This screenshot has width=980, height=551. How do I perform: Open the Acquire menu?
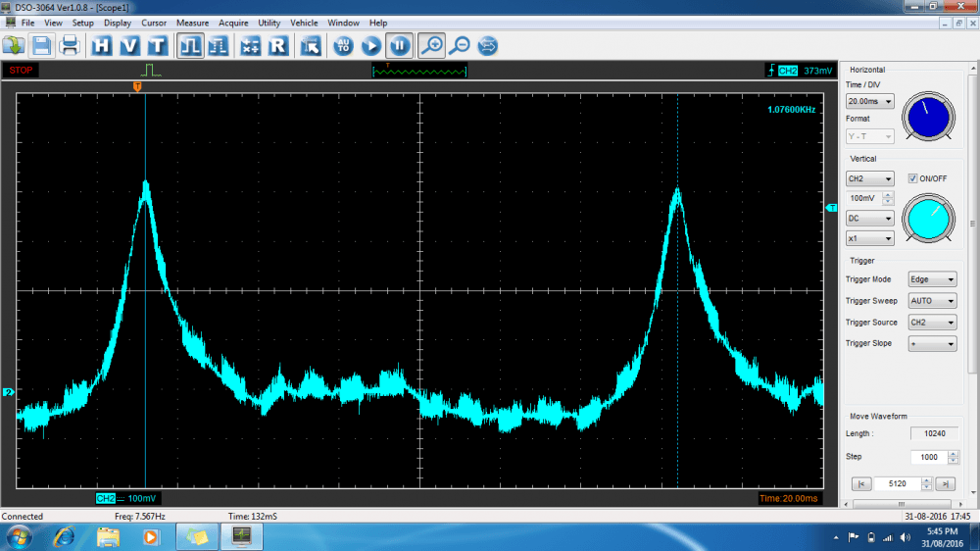[233, 23]
